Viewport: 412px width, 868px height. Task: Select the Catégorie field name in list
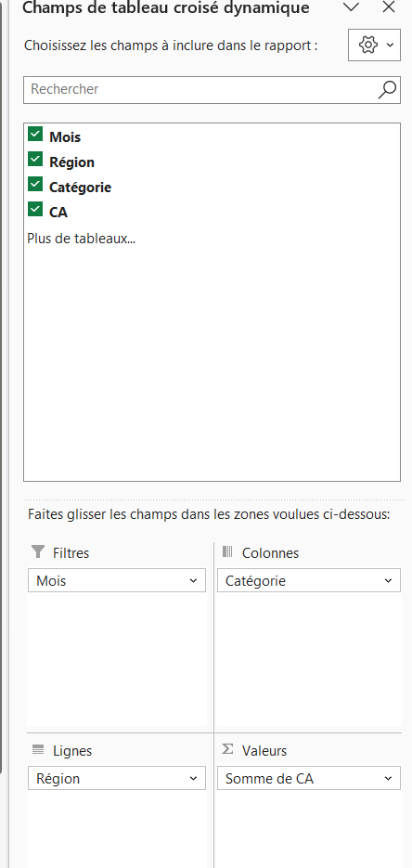(80, 188)
